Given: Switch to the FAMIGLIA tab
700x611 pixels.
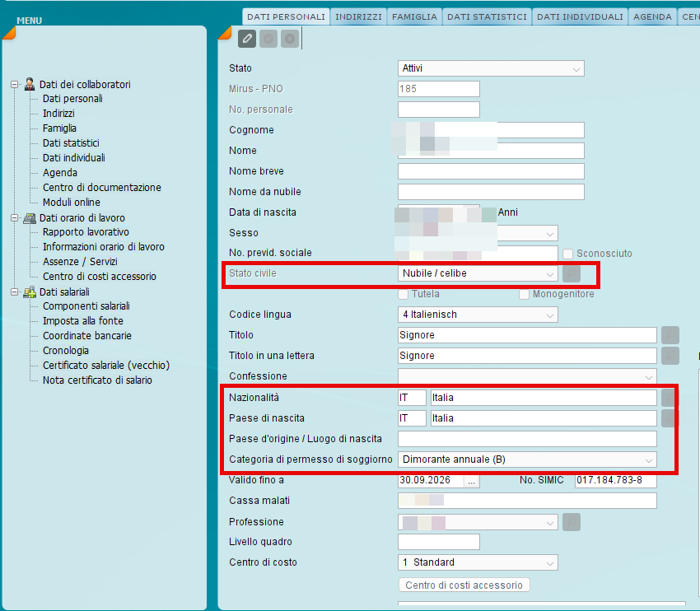Looking at the screenshot, I should tap(414, 16).
